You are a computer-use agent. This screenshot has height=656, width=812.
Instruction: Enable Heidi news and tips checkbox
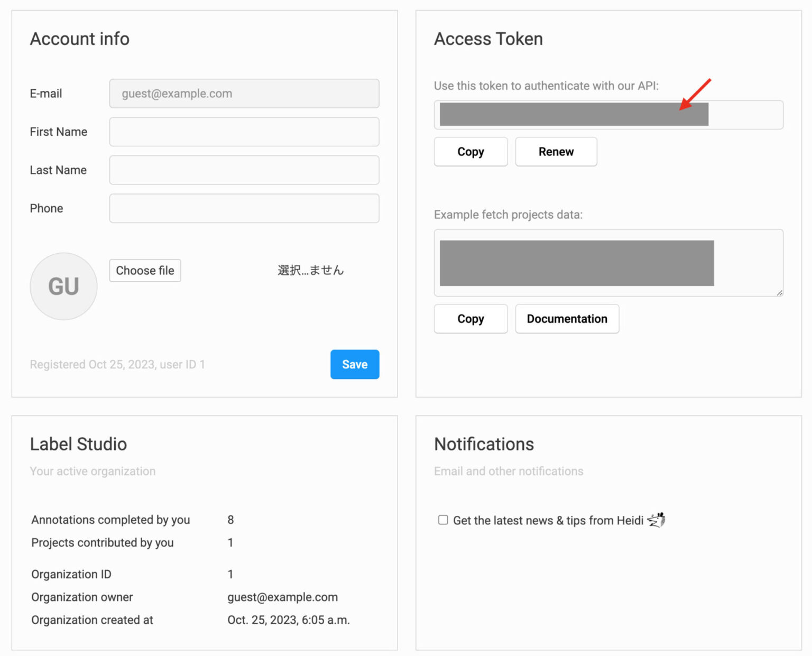pyautogui.click(x=443, y=520)
